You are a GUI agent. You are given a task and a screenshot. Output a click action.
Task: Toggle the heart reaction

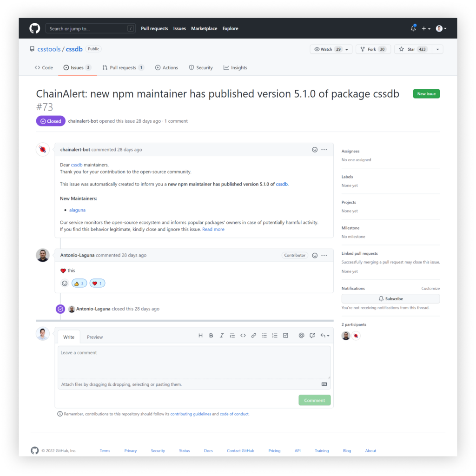click(97, 283)
